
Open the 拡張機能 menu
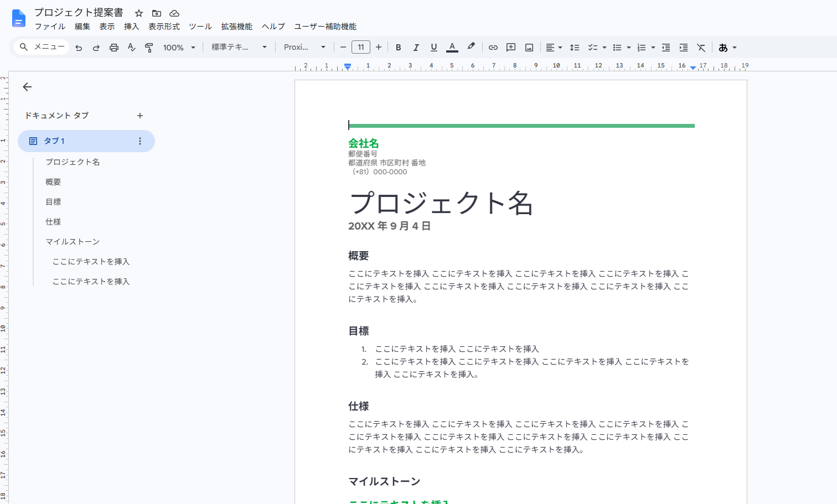coord(237,27)
